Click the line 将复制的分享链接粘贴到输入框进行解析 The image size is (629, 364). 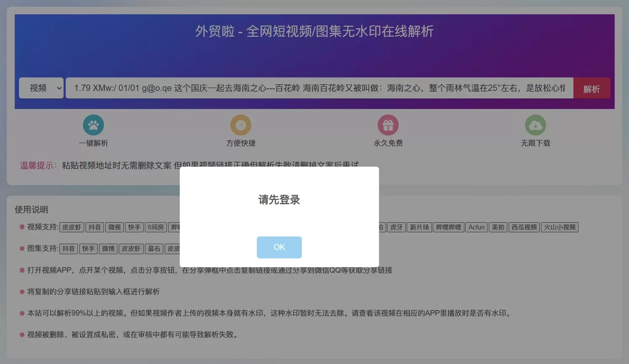coord(93,292)
